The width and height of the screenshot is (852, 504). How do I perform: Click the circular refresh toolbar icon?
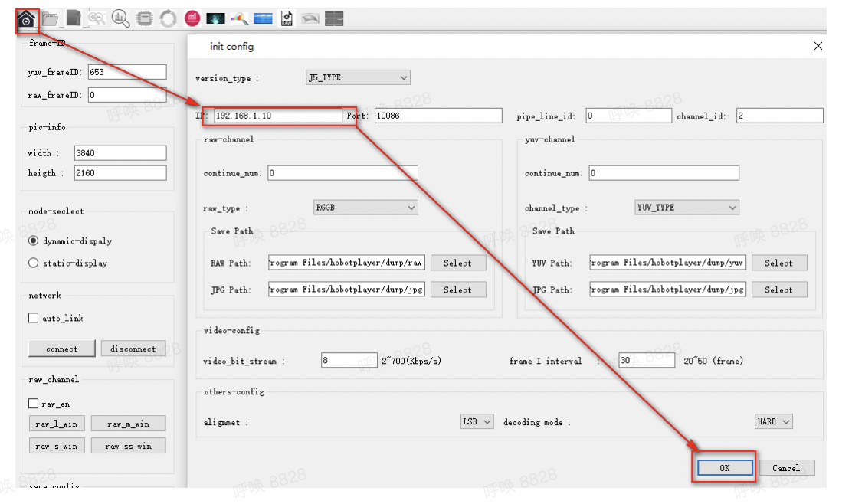coord(168,19)
